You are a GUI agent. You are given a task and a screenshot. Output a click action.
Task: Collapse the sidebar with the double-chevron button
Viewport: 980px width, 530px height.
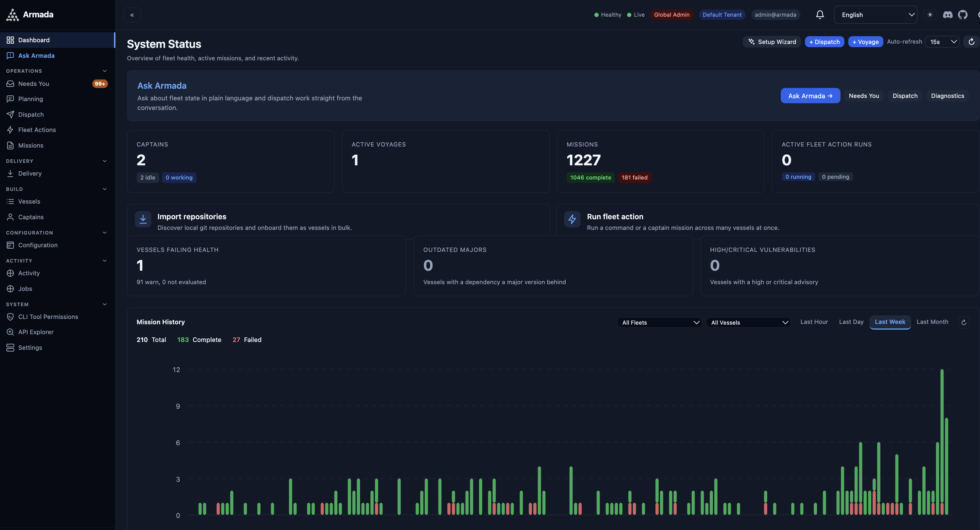tap(132, 15)
